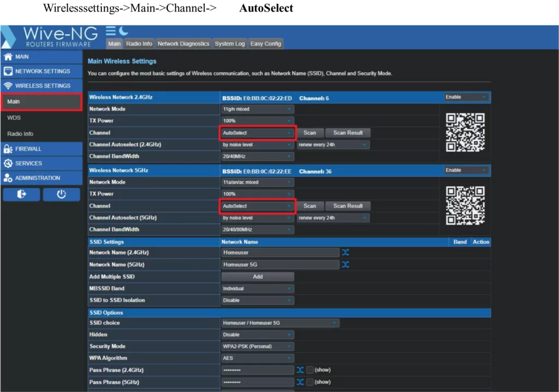Open the 5GHz Channel BandWidth dropdown
559x392 pixels.
coord(257,230)
